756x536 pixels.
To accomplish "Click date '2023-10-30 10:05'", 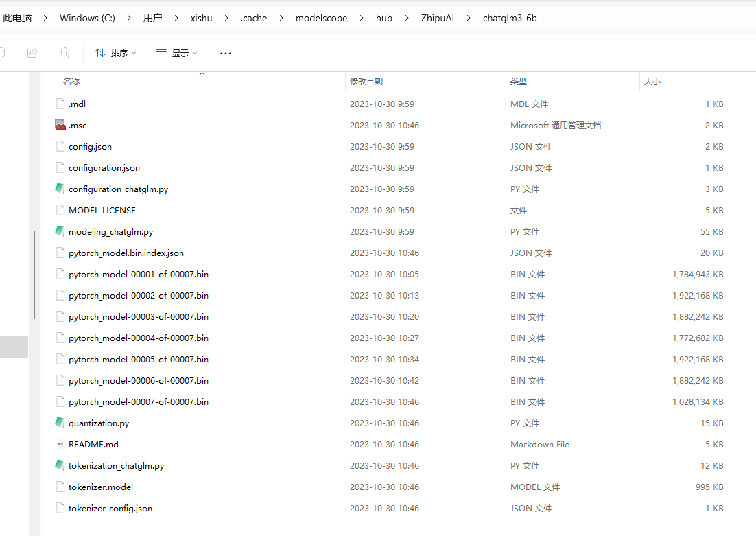I will [384, 274].
